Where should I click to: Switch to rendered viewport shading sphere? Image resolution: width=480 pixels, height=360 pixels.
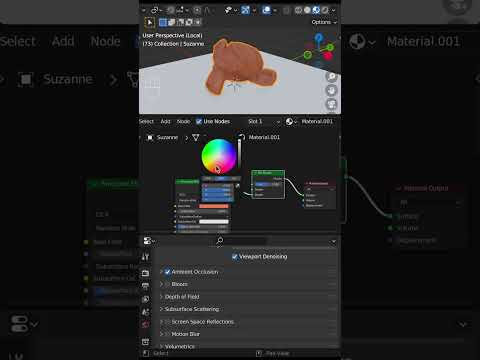(325, 10)
